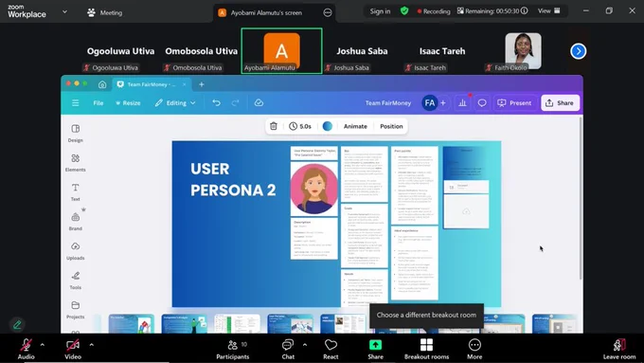This screenshot has height=363, width=644.
Task: Open the Chat panel in Zoom
Action: (x=288, y=349)
